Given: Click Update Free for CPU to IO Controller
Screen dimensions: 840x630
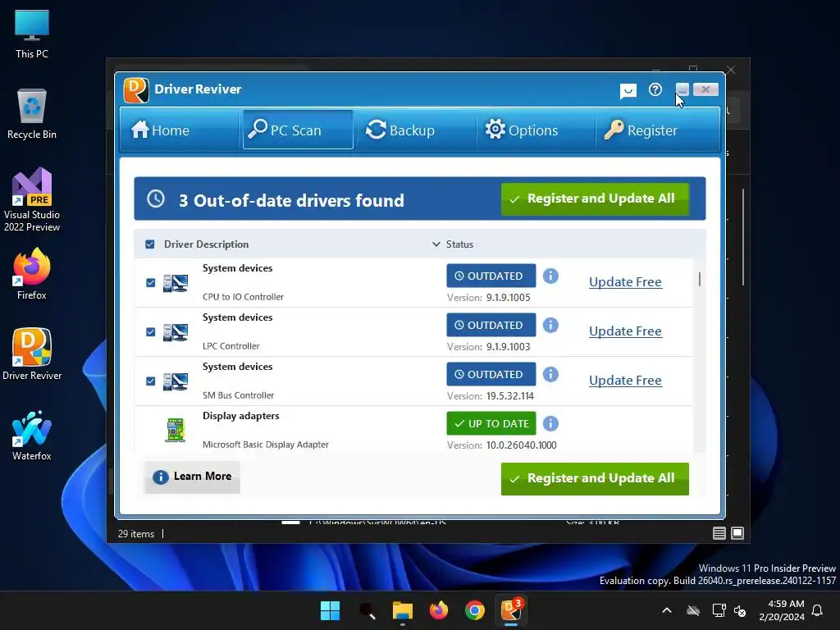Looking at the screenshot, I should tap(625, 282).
